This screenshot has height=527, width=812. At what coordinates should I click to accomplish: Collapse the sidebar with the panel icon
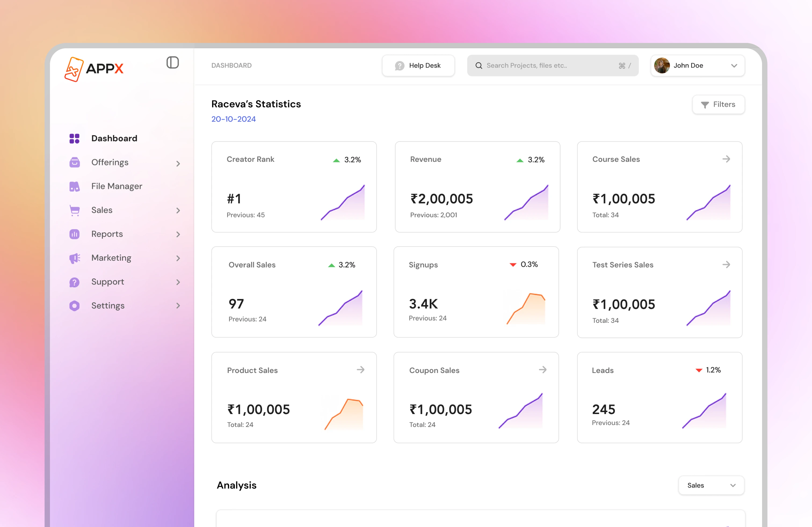173,63
